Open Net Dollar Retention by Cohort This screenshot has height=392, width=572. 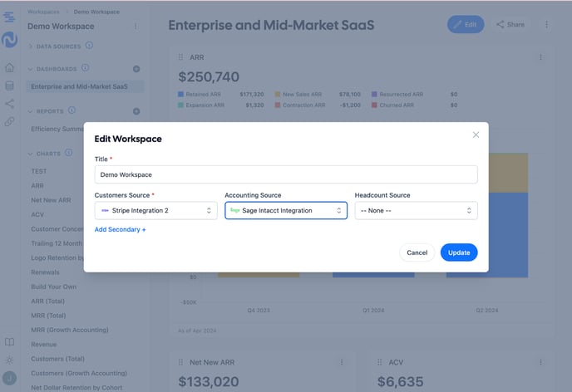point(76,388)
